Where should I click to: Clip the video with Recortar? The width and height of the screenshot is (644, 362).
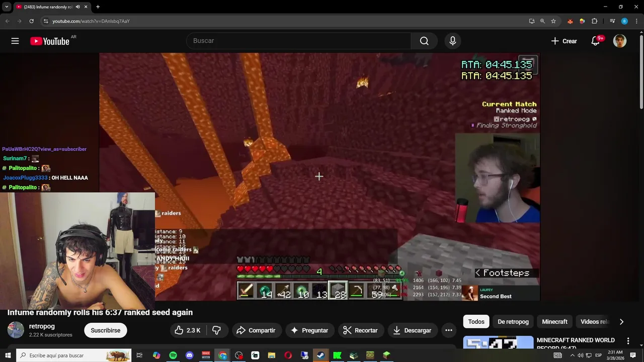[x=360, y=330]
